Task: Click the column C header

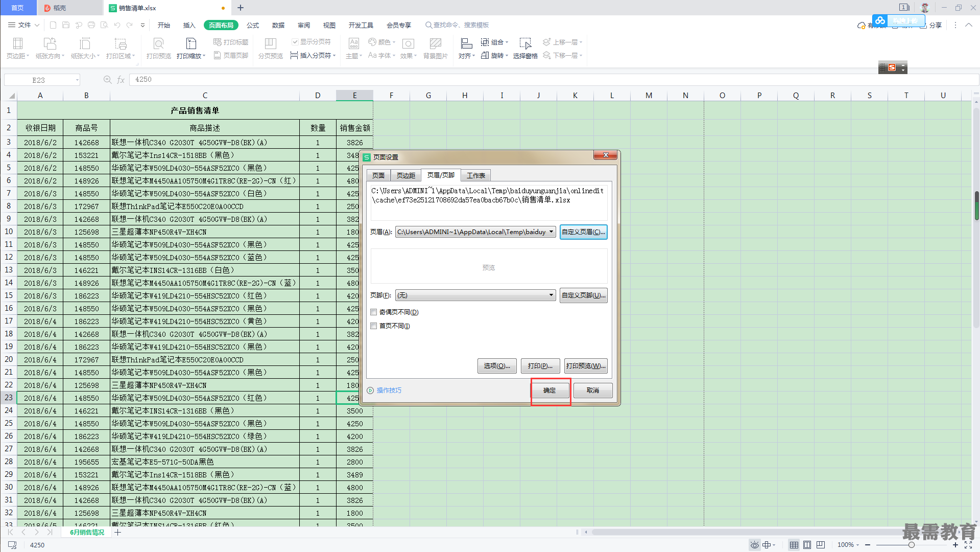Action: 205,96
